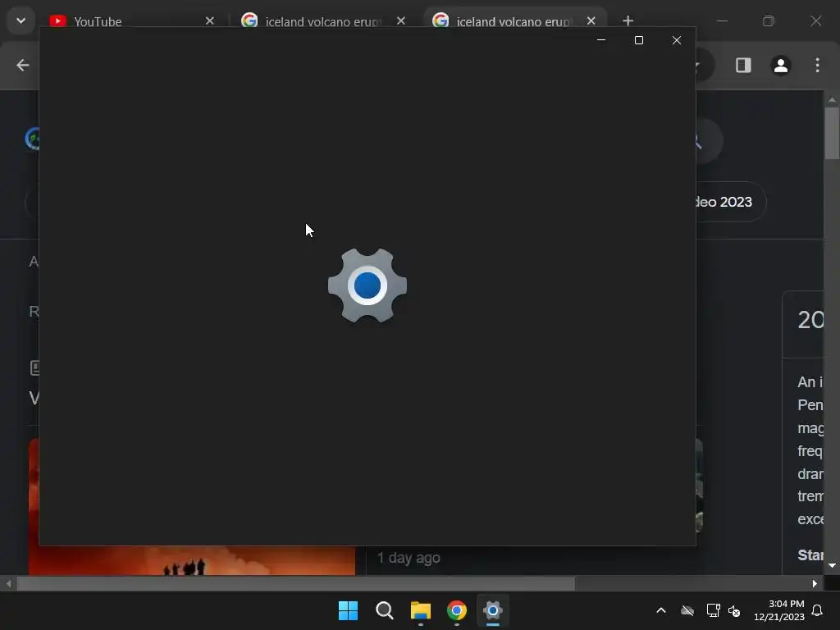Open muted volume tray icon

pyautogui.click(x=734, y=610)
